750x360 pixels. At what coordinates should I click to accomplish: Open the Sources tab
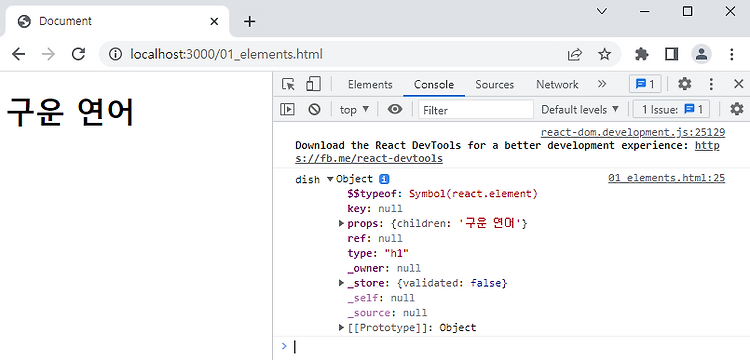click(495, 85)
